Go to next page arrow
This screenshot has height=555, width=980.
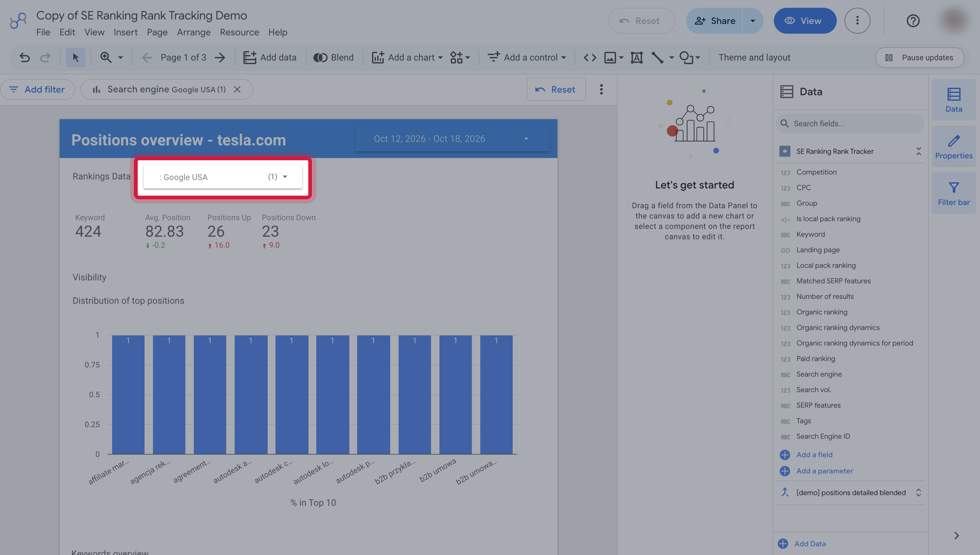coord(220,58)
